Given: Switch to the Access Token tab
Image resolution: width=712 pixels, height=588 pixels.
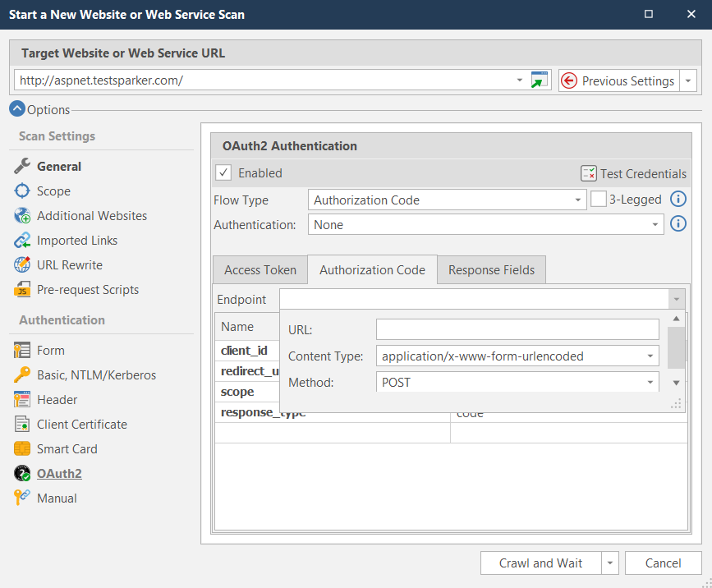Looking at the screenshot, I should point(260,270).
